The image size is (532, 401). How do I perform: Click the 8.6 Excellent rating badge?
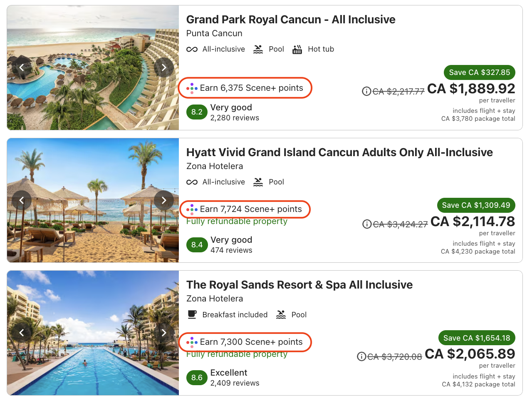coord(197,378)
